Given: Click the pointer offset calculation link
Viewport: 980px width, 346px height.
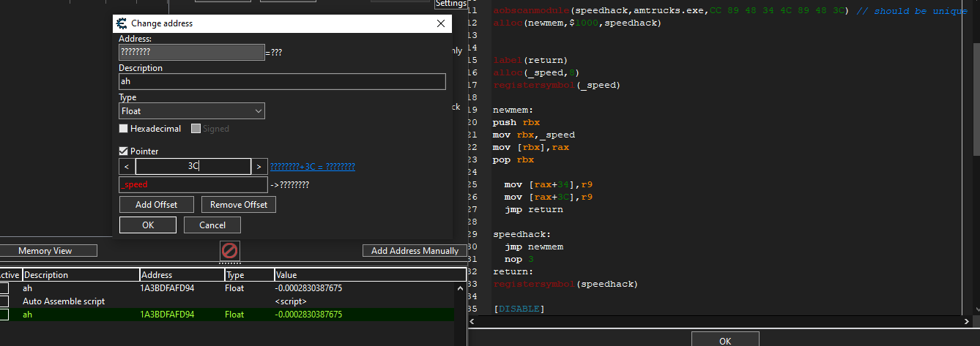Looking at the screenshot, I should click(x=313, y=167).
